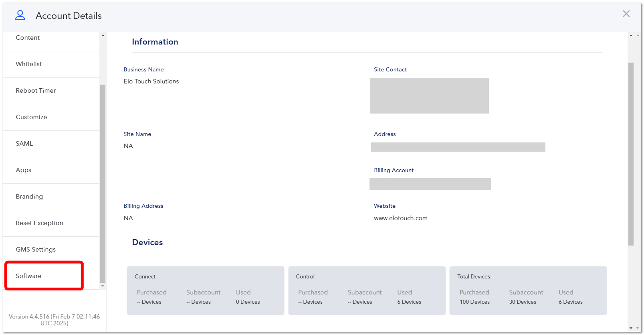644x335 pixels.
Task: Click the 100 Devices purchased value
Action: click(x=474, y=302)
